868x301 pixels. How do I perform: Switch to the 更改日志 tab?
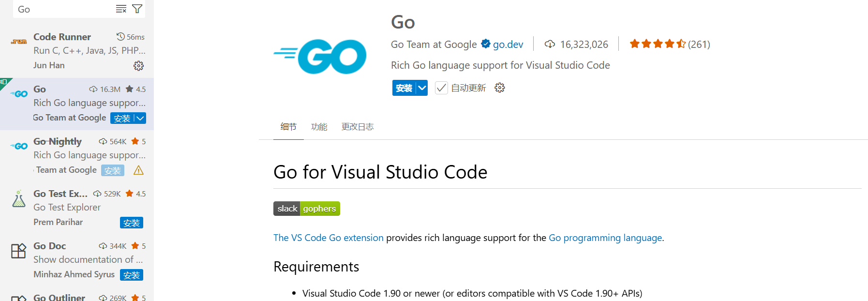tap(358, 127)
